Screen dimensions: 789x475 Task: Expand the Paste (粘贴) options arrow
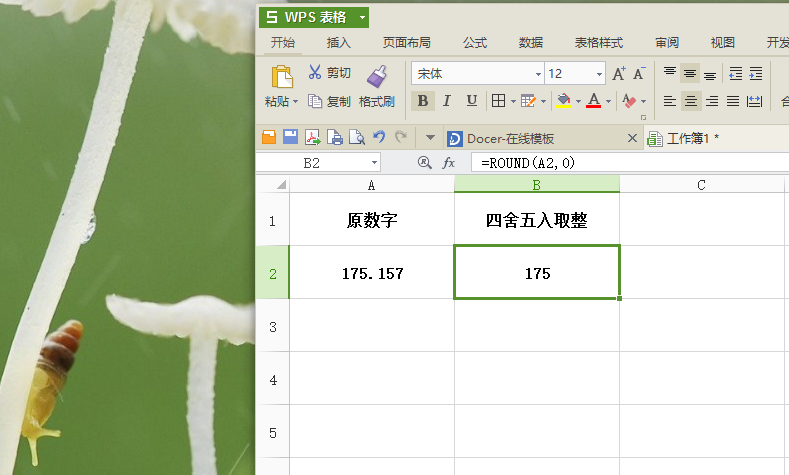point(295,102)
